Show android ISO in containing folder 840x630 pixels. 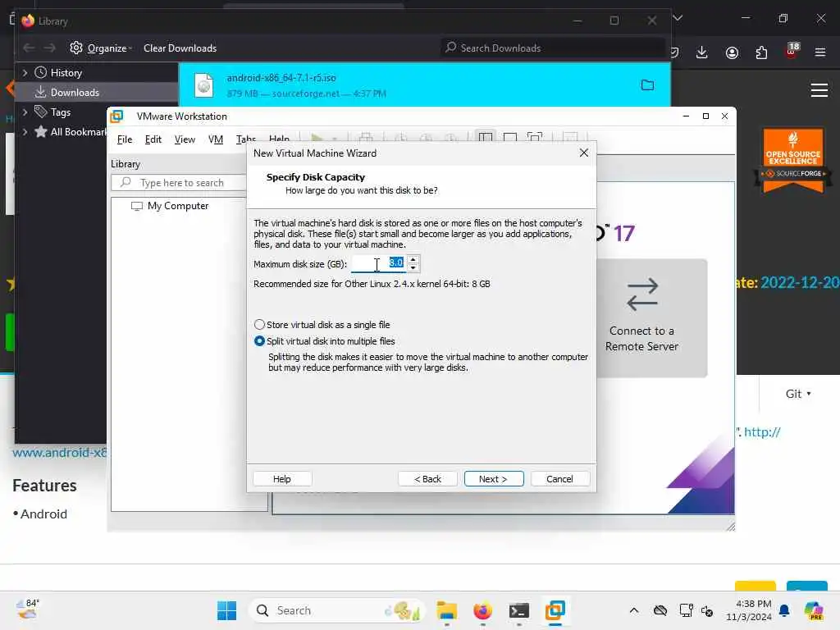(648, 85)
